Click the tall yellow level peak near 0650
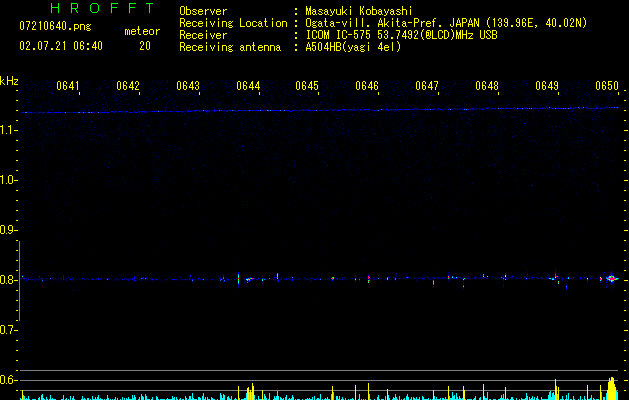Image resolution: width=629 pixels, height=400 pixels. [x=611, y=388]
